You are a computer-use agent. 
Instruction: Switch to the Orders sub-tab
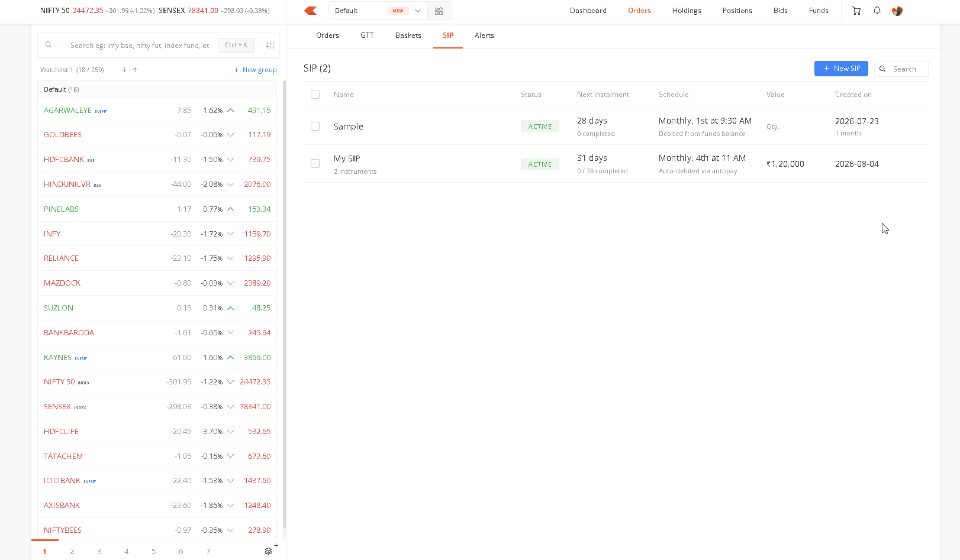click(x=327, y=35)
